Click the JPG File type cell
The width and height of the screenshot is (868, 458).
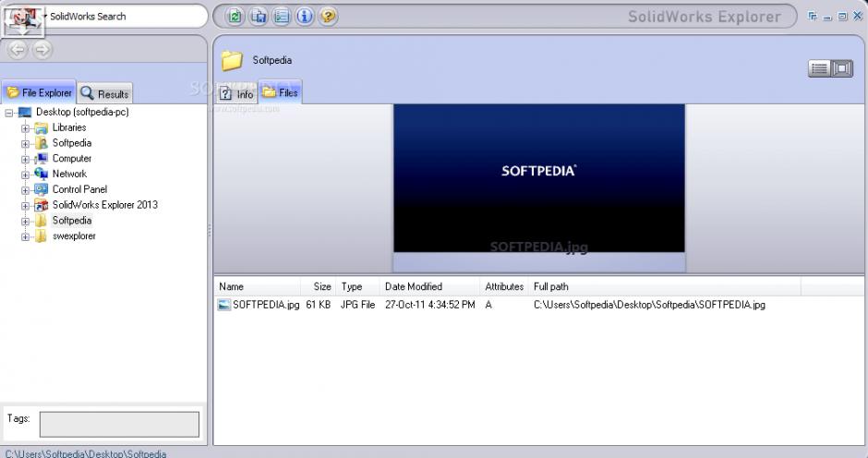357,305
